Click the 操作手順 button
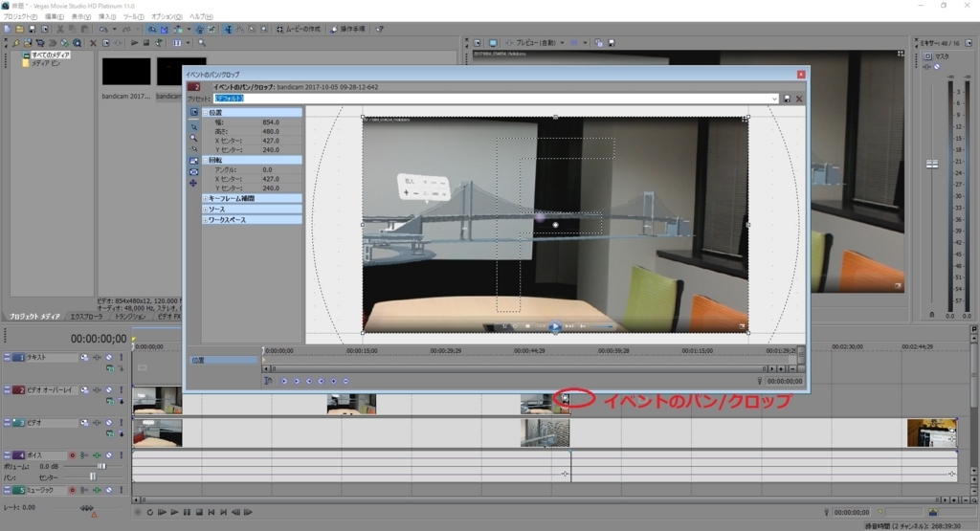 pos(347,29)
